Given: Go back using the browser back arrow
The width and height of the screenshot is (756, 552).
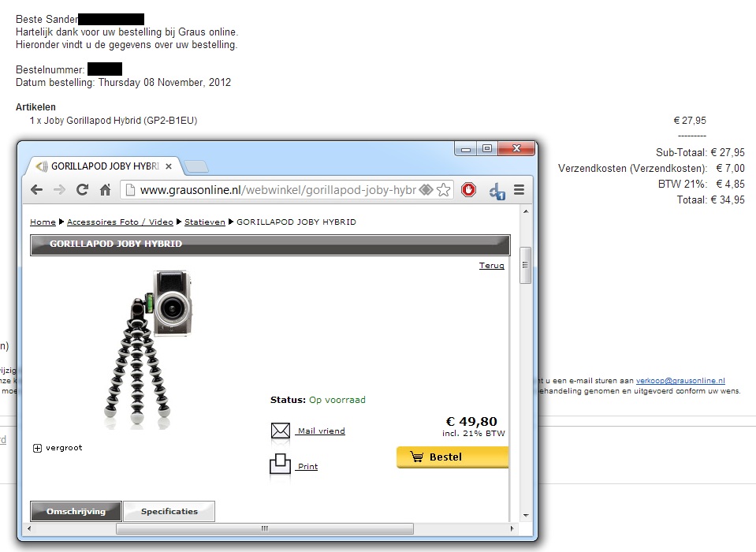Looking at the screenshot, I should pyautogui.click(x=36, y=190).
